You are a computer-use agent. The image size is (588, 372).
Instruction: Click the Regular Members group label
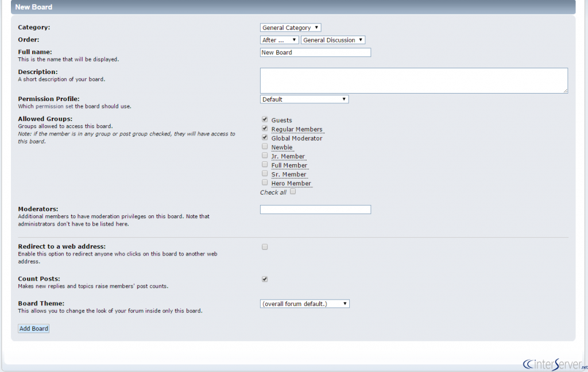(297, 129)
